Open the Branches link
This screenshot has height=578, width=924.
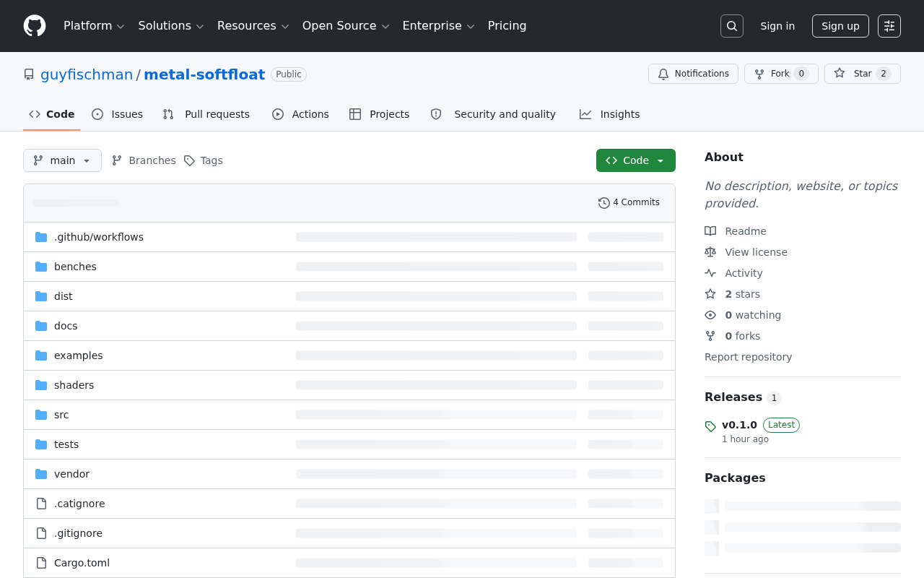[144, 160]
